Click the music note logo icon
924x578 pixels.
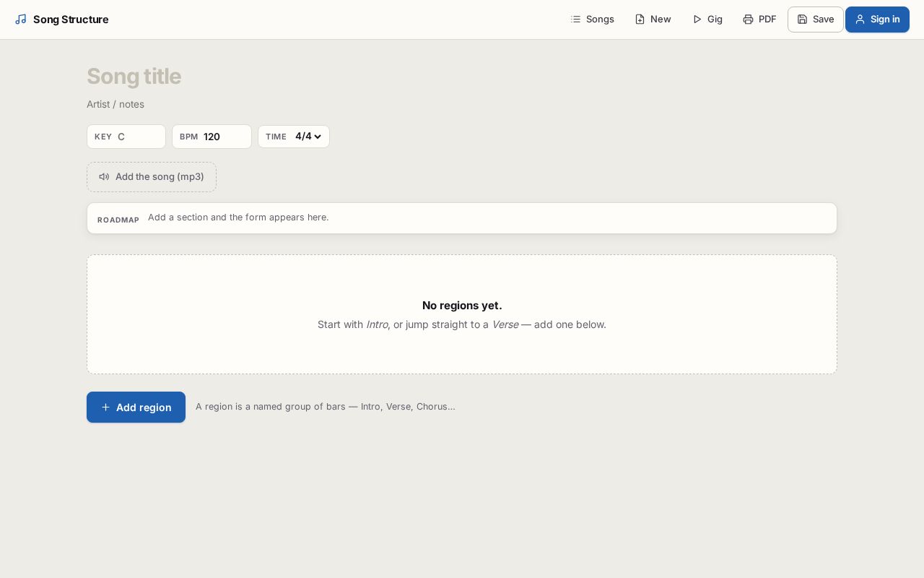click(21, 20)
